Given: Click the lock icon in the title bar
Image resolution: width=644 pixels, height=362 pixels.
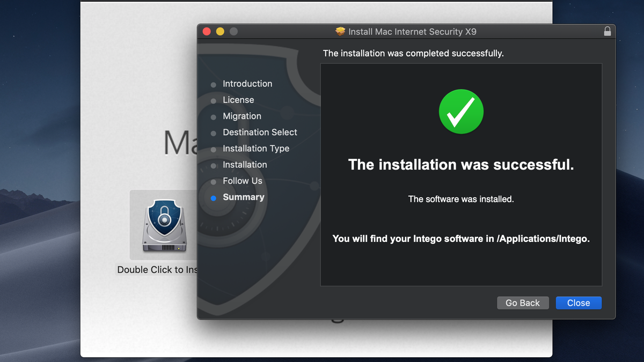Looking at the screenshot, I should [608, 31].
